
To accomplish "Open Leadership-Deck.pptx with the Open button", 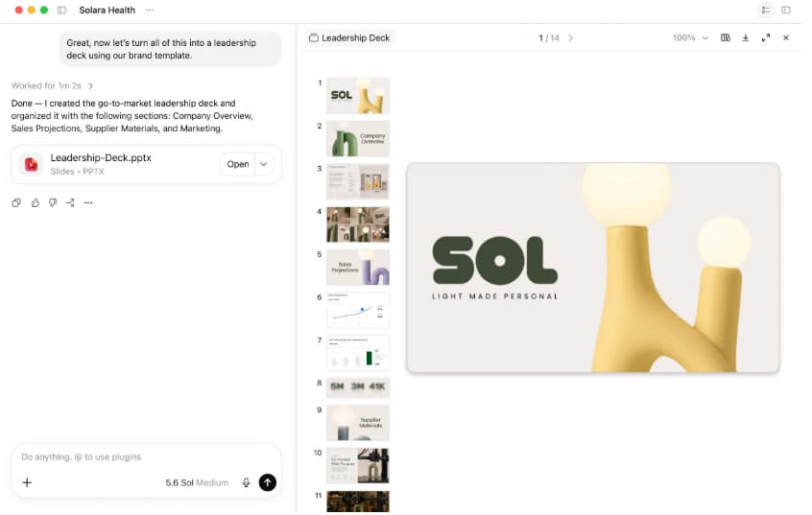I will [x=239, y=165].
